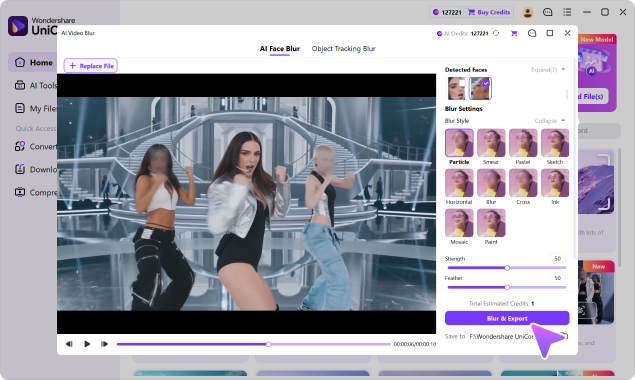Open Compressor in the main sidebar
Screen dimensions: 635x380
pyautogui.click(x=36, y=192)
